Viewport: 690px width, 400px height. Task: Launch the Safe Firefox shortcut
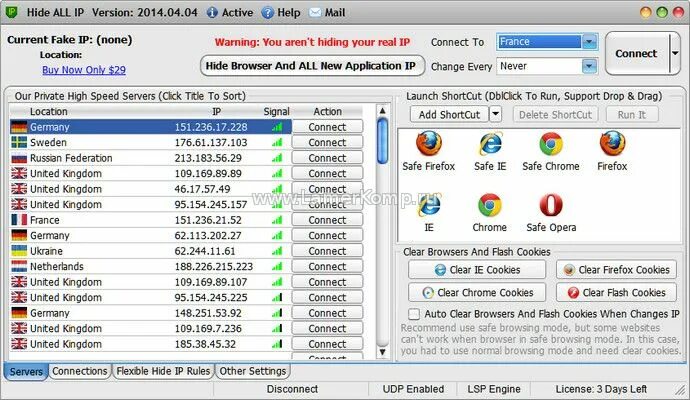click(429, 151)
